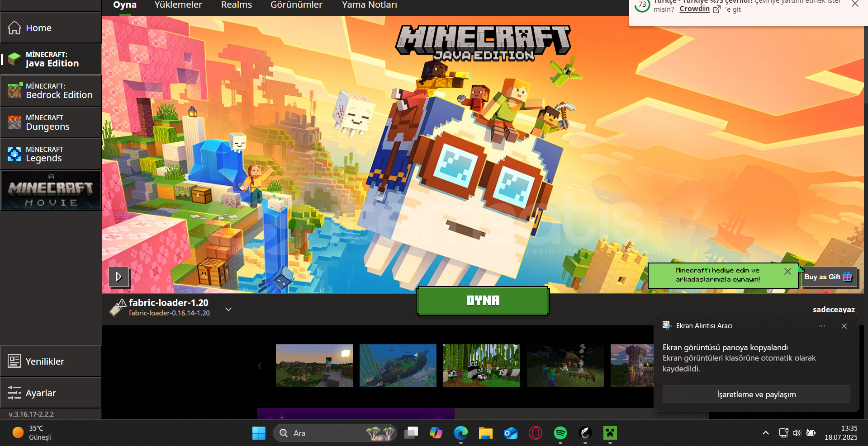Open the night village screenshot thumbnail
The height and width of the screenshot is (446, 868).
565,366
